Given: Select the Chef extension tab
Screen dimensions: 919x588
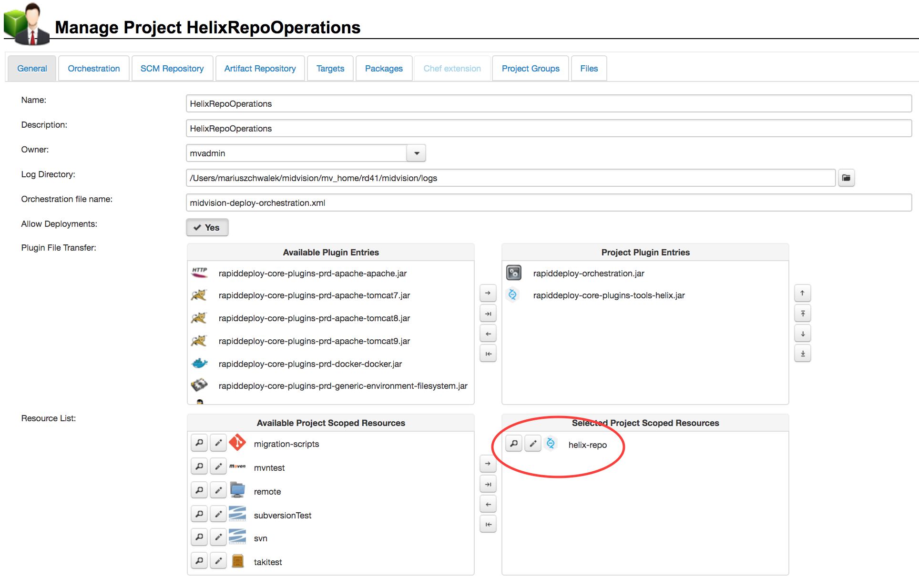Looking at the screenshot, I should 452,68.
